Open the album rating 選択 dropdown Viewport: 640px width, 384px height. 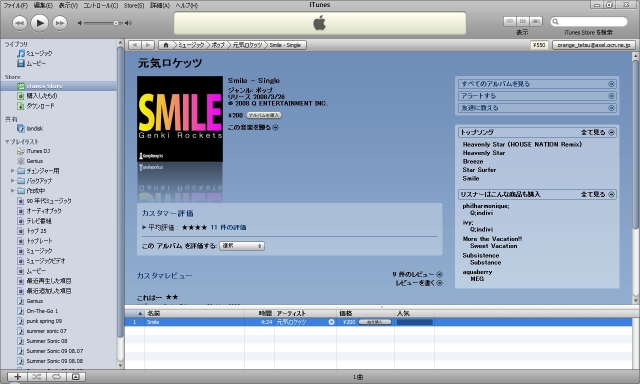point(242,246)
